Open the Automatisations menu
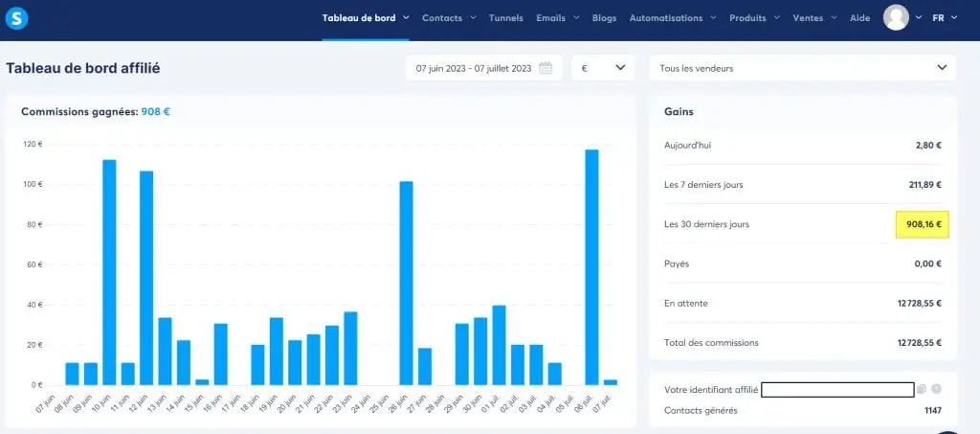Image resolution: width=980 pixels, height=434 pixels. pos(666,18)
